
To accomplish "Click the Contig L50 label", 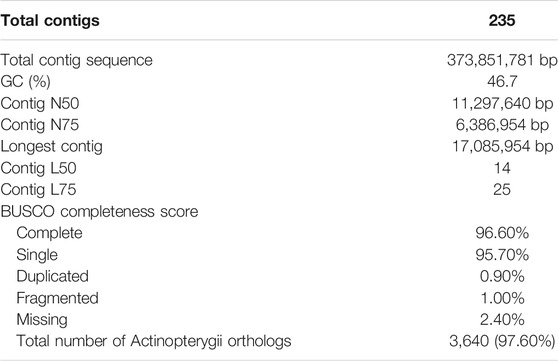I will (x=38, y=168).
